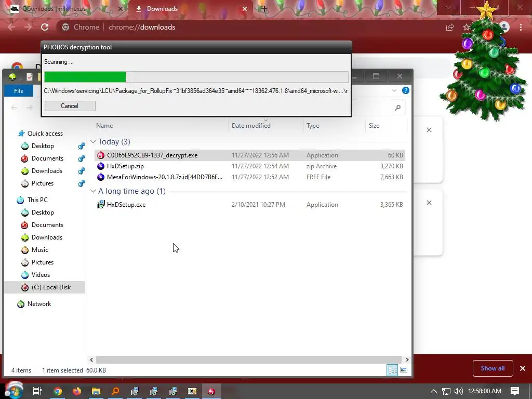Open the blue Explorer help icon
Screen dimensions: 532x399
[405, 90]
